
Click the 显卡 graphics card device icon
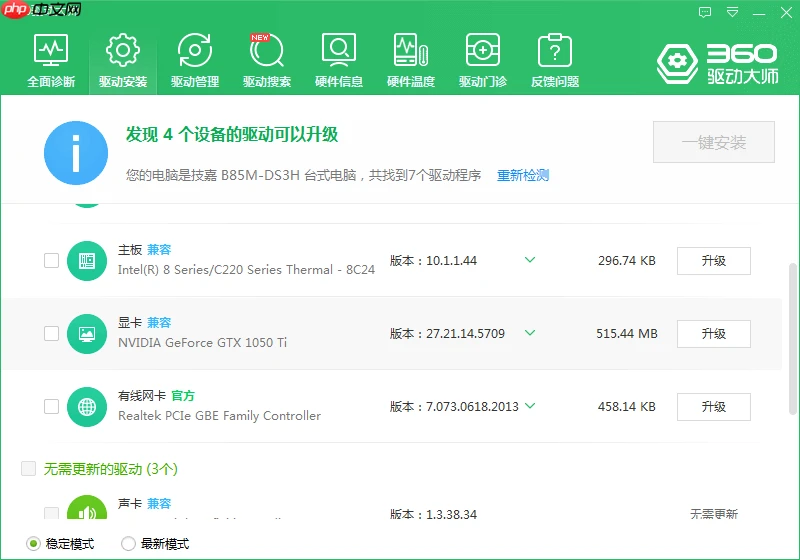point(87,334)
